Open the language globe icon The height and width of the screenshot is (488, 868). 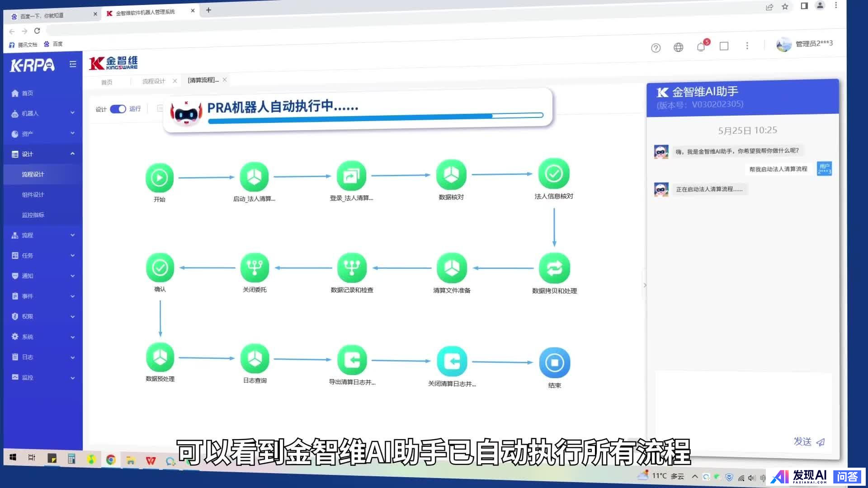tap(678, 47)
